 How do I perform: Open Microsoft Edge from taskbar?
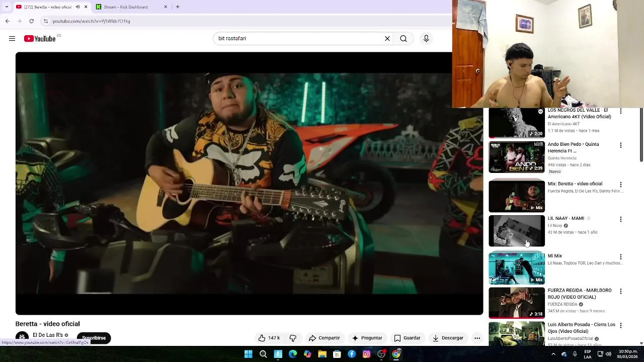(293, 354)
